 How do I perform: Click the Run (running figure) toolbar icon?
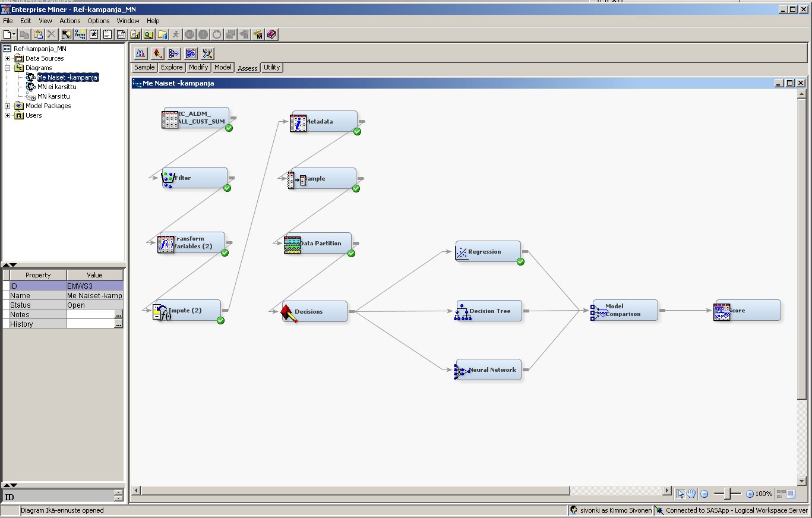175,34
